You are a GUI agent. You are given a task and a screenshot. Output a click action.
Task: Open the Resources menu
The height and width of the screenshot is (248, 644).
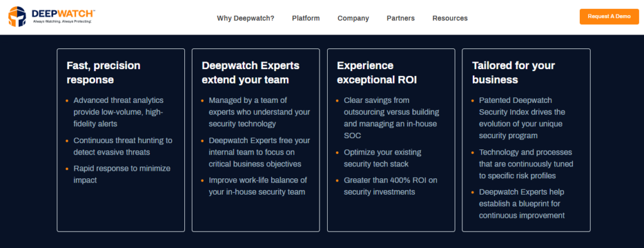pyautogui.click(x=450, y=18)
